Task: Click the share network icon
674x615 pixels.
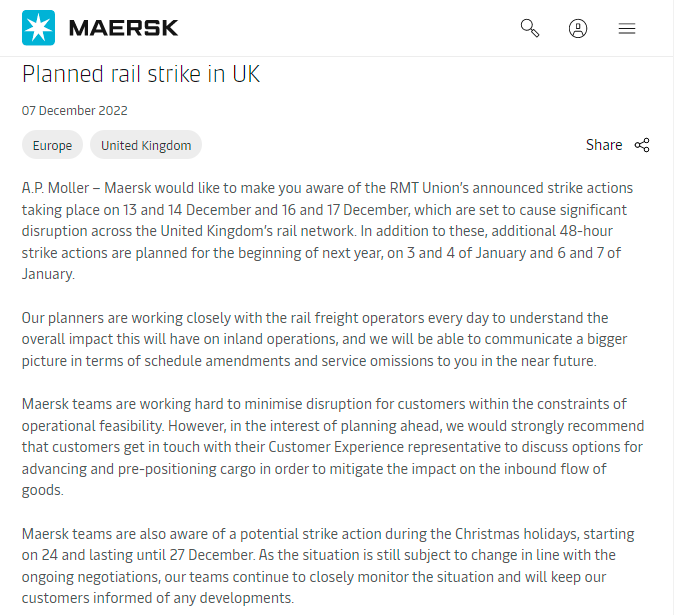Action: click(642, 145)
